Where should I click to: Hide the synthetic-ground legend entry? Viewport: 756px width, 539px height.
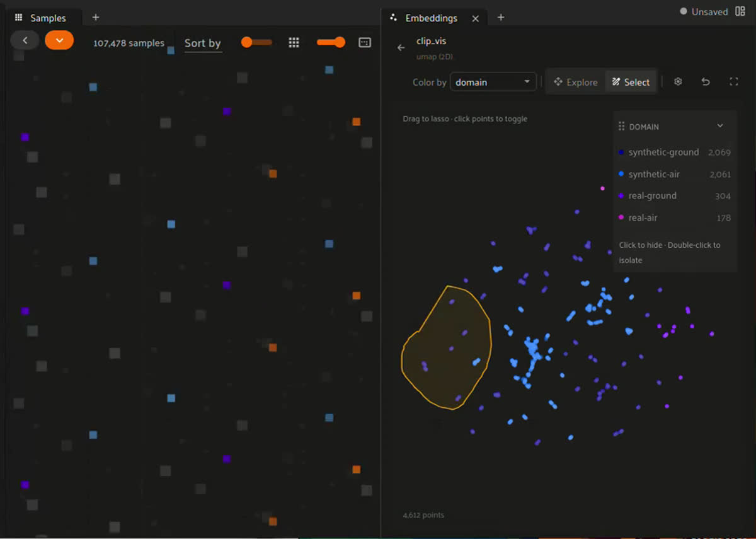pos(675,153)
